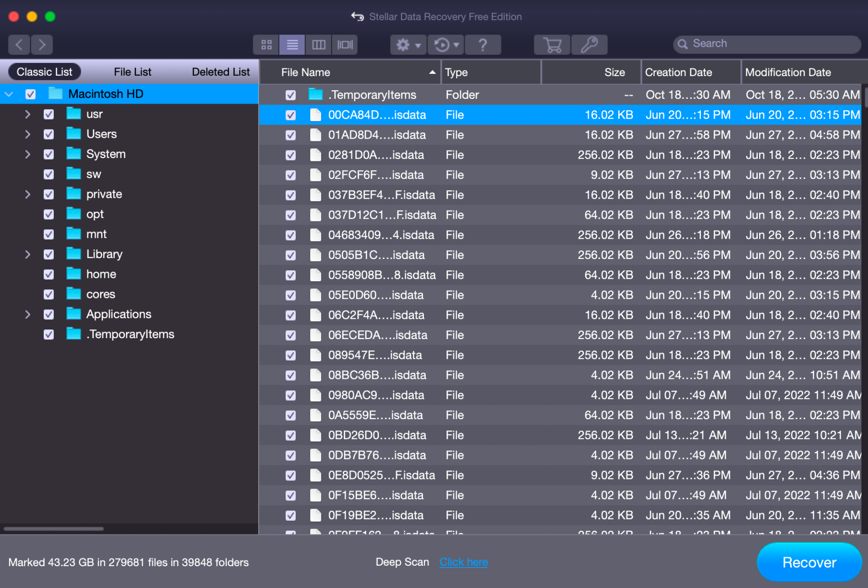
Task: Uncheck the Macintosh HD checkbox
Action: [x=31, y=94]
